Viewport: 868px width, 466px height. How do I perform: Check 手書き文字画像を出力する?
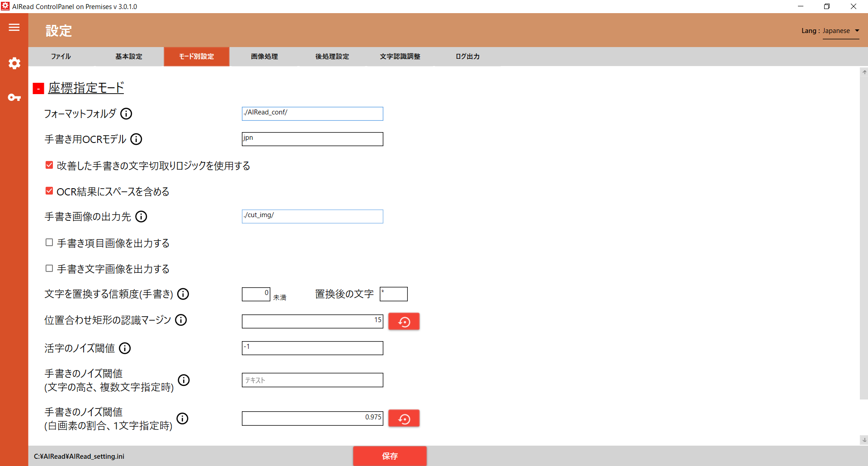pos(49,268)
